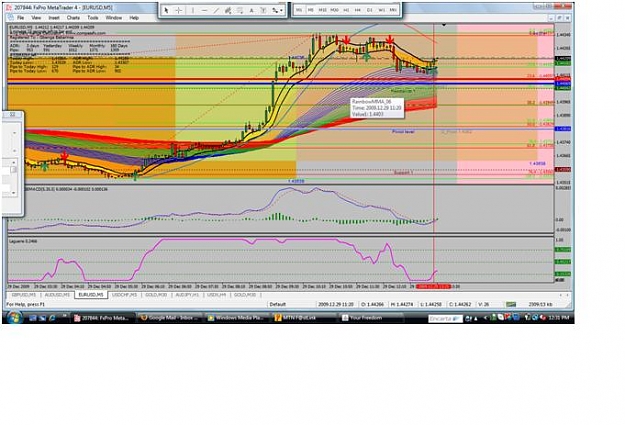
Task: Switch chart to H1 timeframe
Action: pyautogui.click(x=346, y=10)
